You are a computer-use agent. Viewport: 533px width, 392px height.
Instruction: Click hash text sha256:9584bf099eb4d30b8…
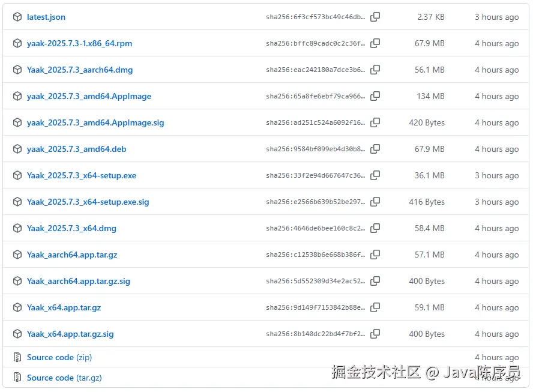click(x=316, y=149)
